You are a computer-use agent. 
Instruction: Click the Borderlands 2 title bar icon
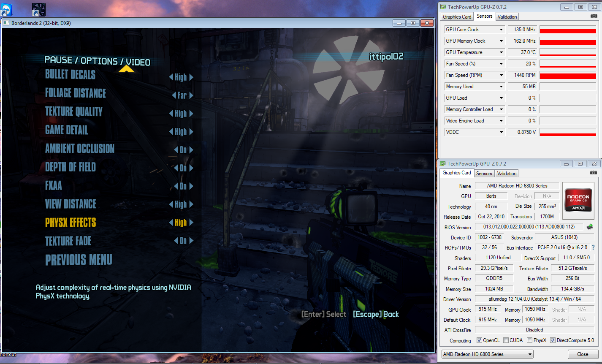click(x=5, y=23)
